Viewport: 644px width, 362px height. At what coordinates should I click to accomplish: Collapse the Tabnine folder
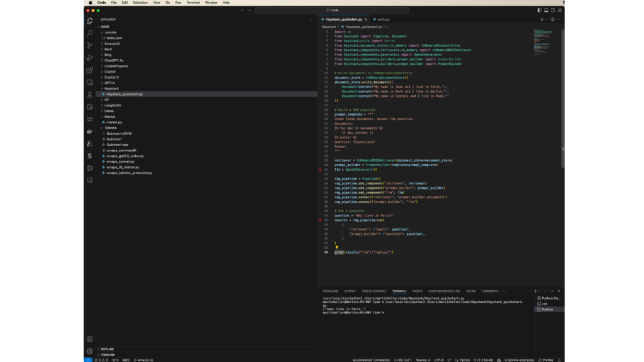(111, 128)
